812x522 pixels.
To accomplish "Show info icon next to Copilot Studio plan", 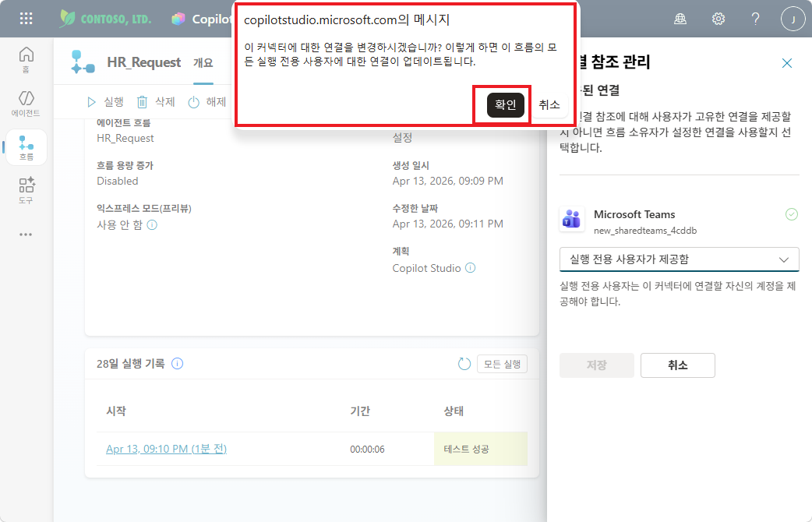I will [470, 268].
